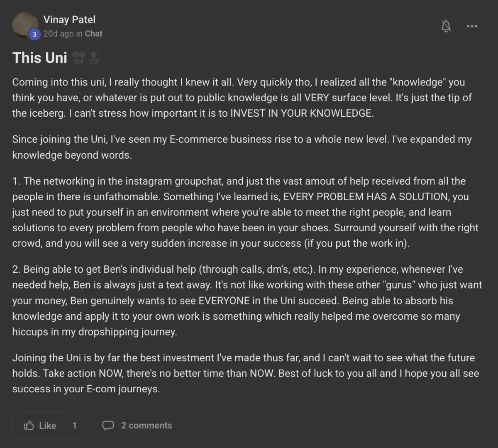Click the 20d ago timestamp

coord(59,34)
